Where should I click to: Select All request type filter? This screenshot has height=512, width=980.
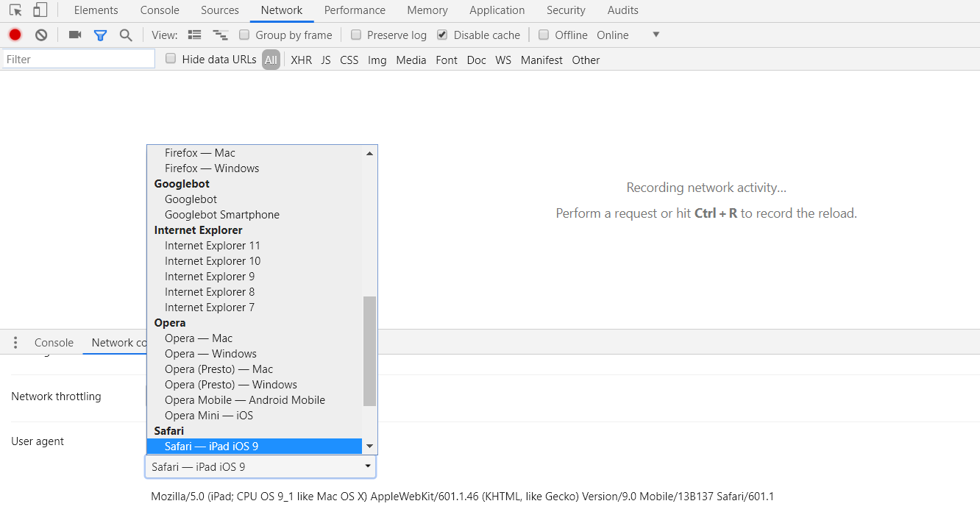tap(271, 60)
